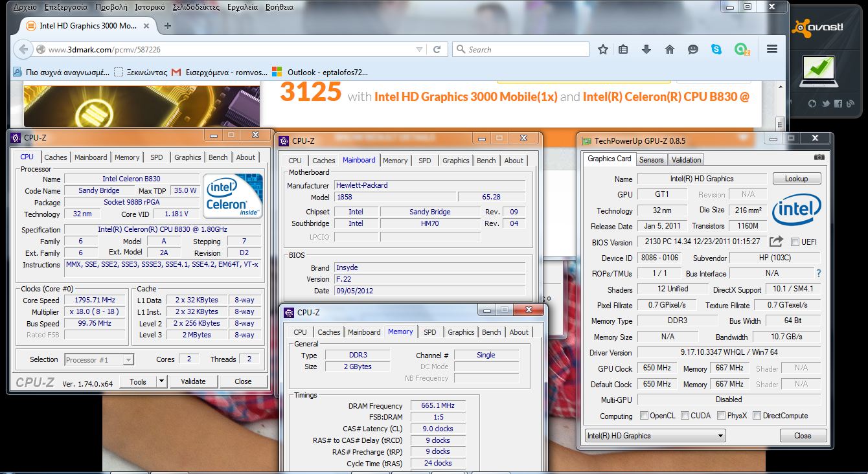Click the Close button in CPU-Z

click(243, 381)
